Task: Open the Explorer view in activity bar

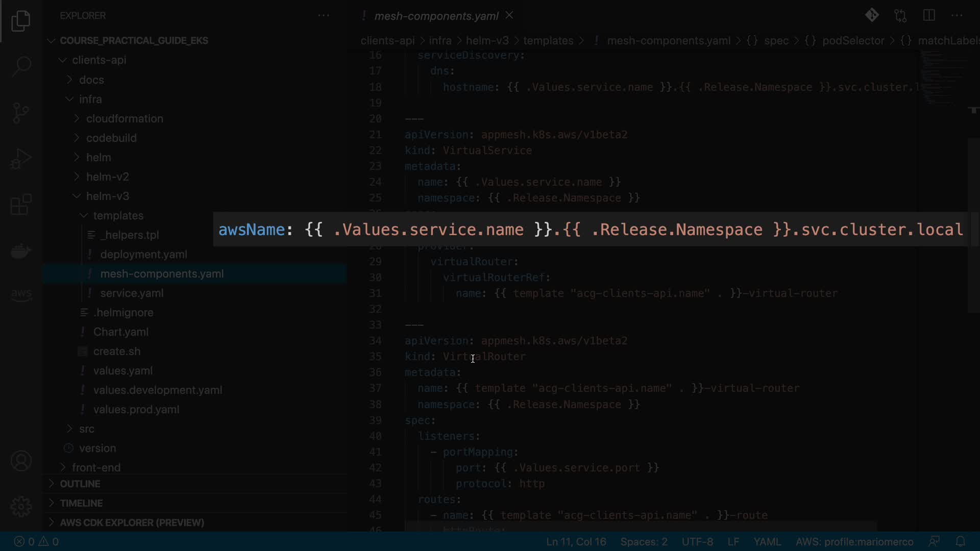Action: click(21, 21)
